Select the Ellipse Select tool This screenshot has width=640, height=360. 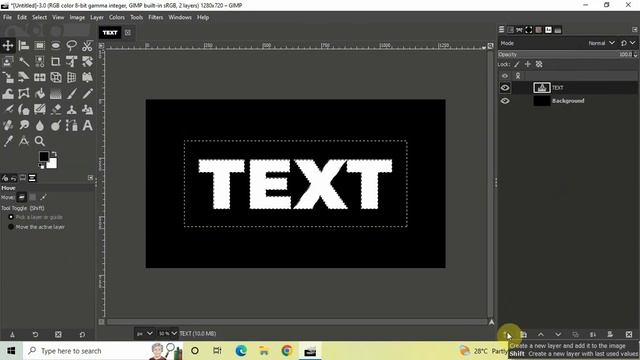(56, 45)
